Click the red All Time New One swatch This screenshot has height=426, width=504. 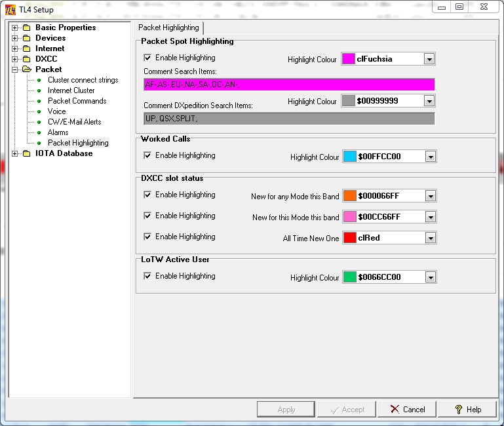350,239
